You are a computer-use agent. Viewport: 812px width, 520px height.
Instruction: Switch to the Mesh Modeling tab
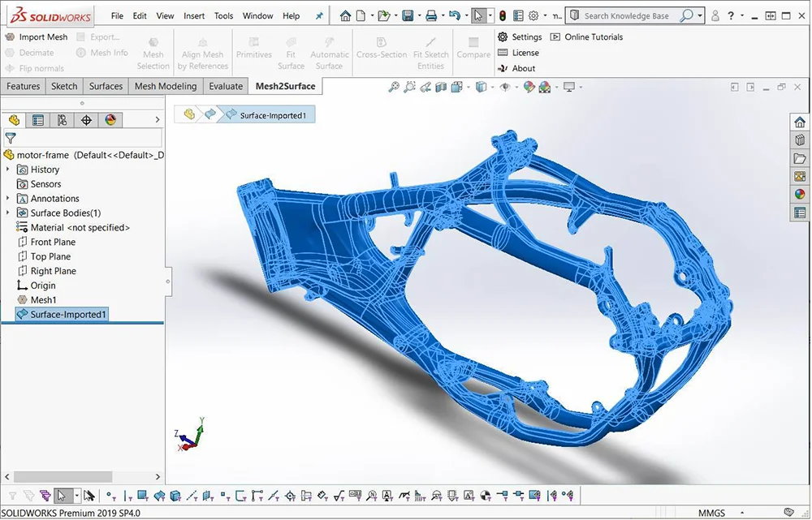pyautogui.click(x=165, y=86)
